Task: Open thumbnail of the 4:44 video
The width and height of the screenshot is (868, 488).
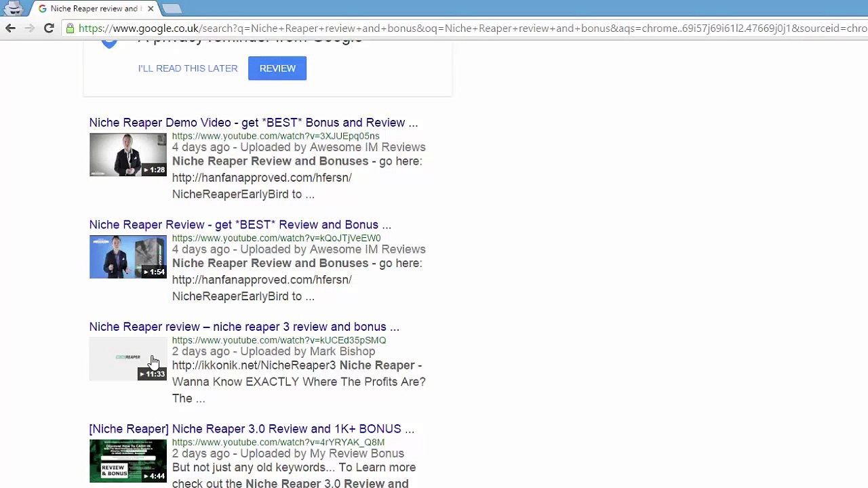Action: pyautogui.click(x=127, y=461)
